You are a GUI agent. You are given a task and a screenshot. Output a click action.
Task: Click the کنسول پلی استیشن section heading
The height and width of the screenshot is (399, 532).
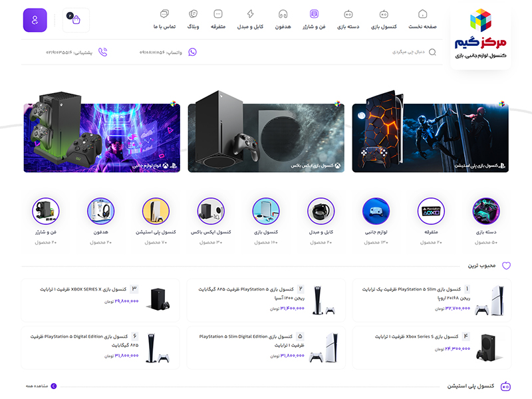click(471, 386)
